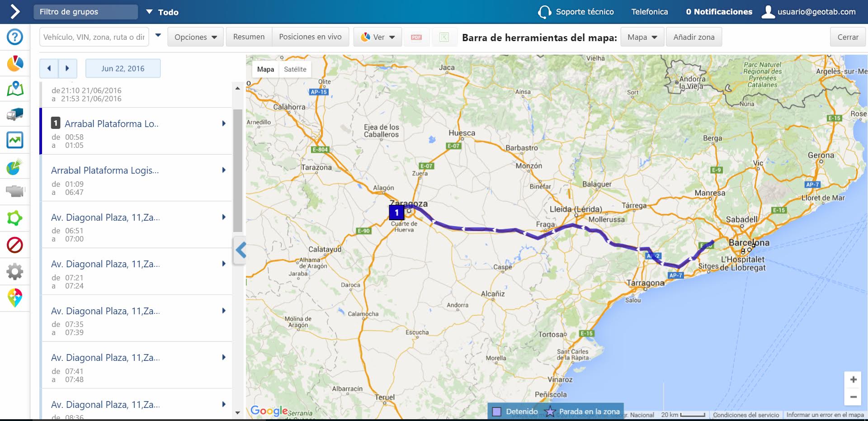The image size is (868, 421).
Task: Expand the Todo groups dropdown
Action: coord(163,12)
